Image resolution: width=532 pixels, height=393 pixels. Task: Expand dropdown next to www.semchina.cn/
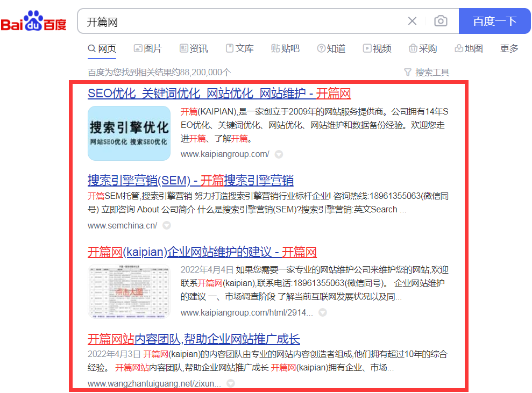167,225
